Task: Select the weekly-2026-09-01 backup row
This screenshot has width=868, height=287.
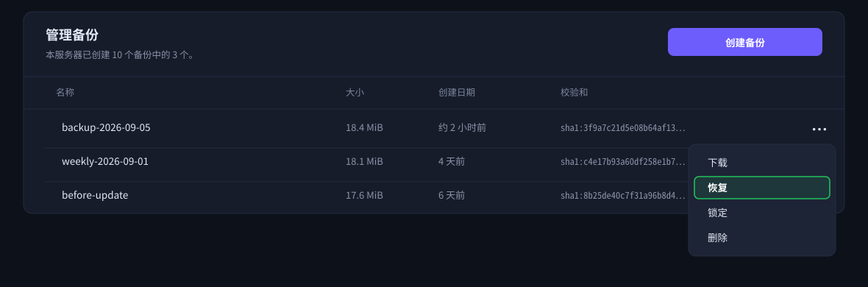Action: click(366, 162)
